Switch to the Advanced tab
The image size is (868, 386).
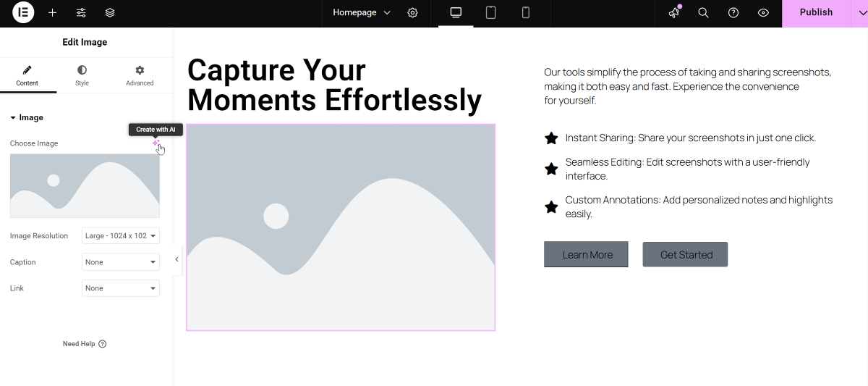(x=140, y=75)
